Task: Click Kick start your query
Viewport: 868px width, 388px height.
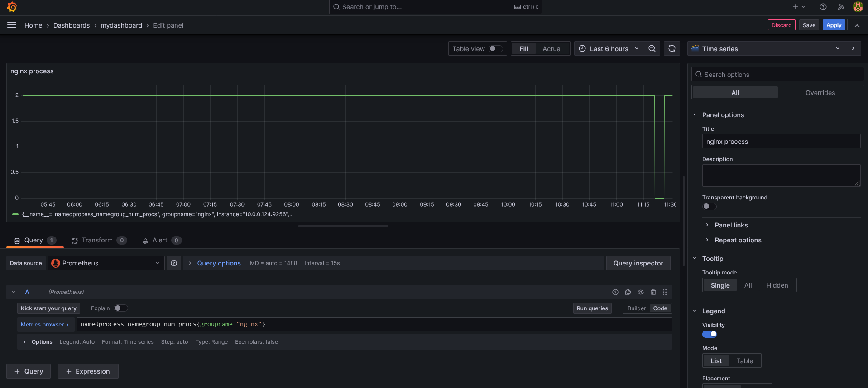Action: pyautogui.click(x=48, y=308)
